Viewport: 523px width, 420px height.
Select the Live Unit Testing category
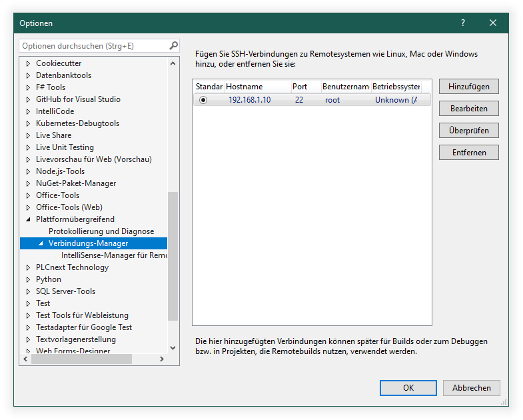coord(65,147)
